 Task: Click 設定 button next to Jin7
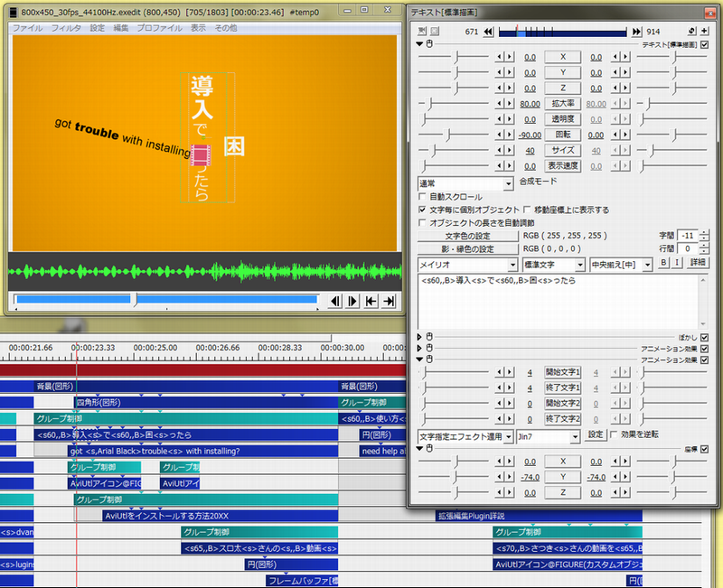[x=596, y=434]
